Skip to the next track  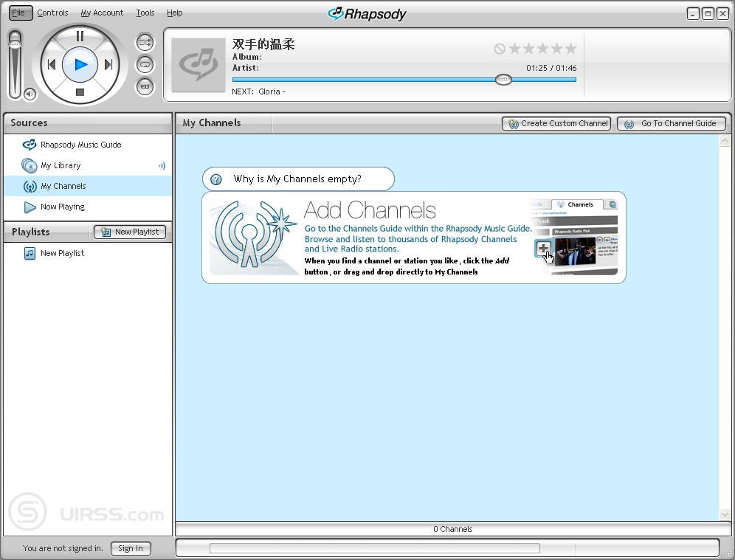click(x=108, y=64)
